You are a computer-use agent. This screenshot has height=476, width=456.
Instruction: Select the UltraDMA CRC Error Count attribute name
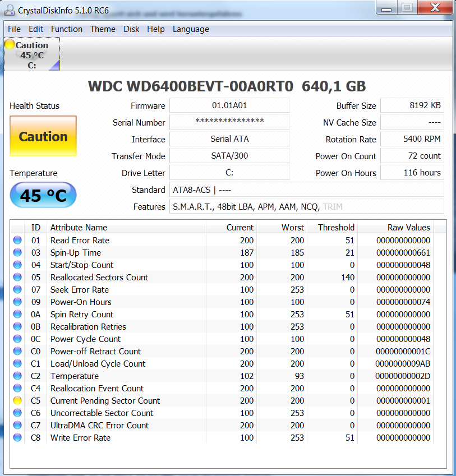(100, 426)
